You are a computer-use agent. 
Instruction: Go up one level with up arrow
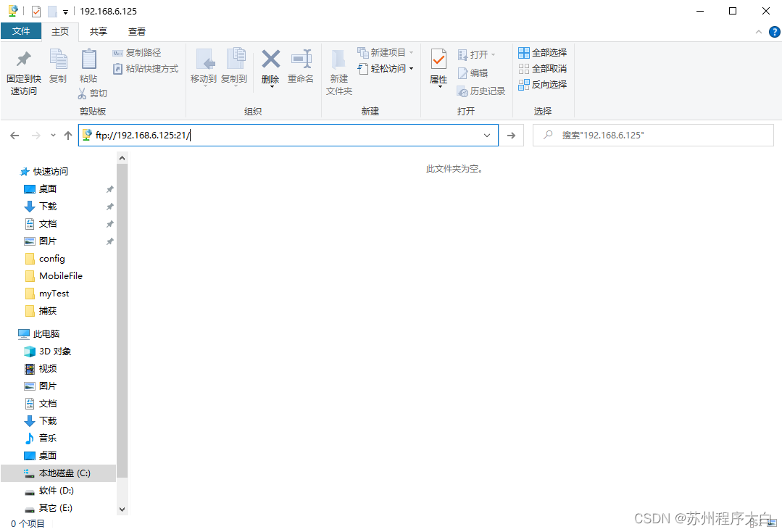[x=68, y=135]
